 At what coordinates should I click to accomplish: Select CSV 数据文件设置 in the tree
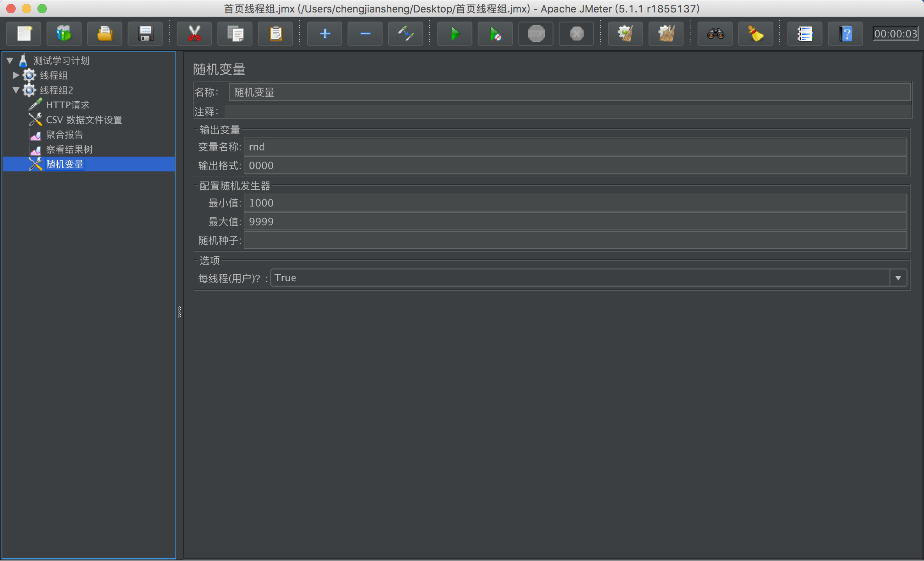84,120
